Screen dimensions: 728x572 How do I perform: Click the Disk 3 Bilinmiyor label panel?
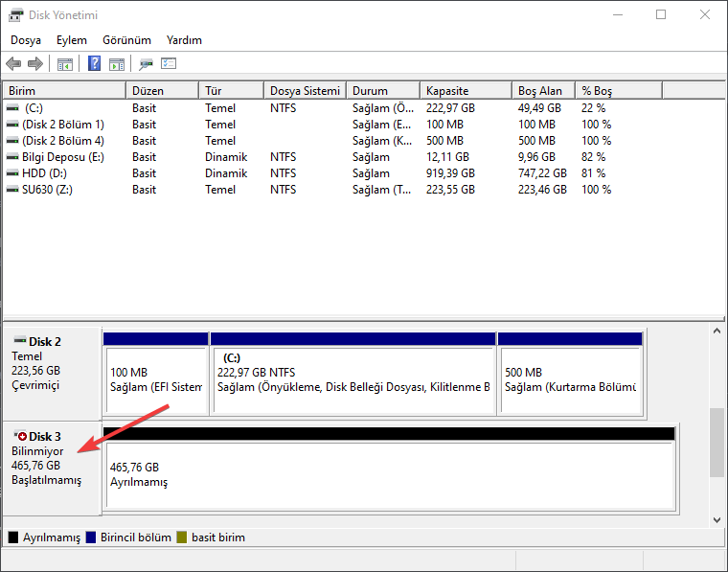point(52,468)
